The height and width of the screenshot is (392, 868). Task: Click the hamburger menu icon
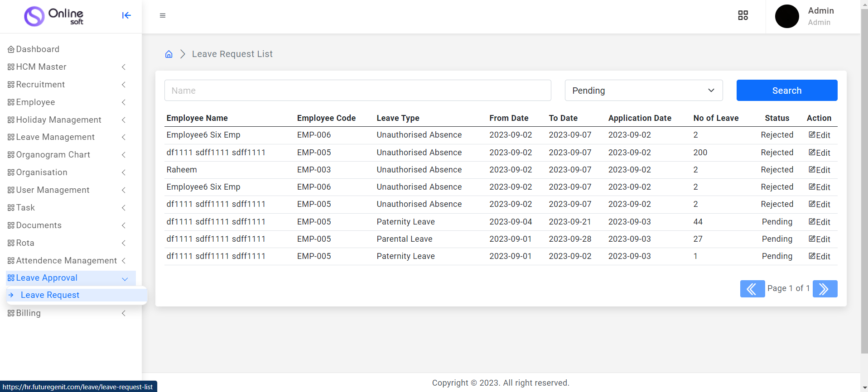coord(163,15)
